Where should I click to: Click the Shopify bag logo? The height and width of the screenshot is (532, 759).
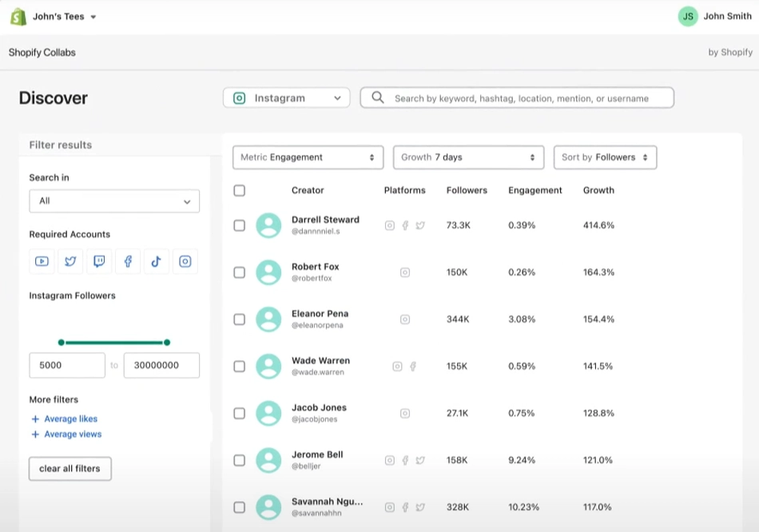click(18, 16)
